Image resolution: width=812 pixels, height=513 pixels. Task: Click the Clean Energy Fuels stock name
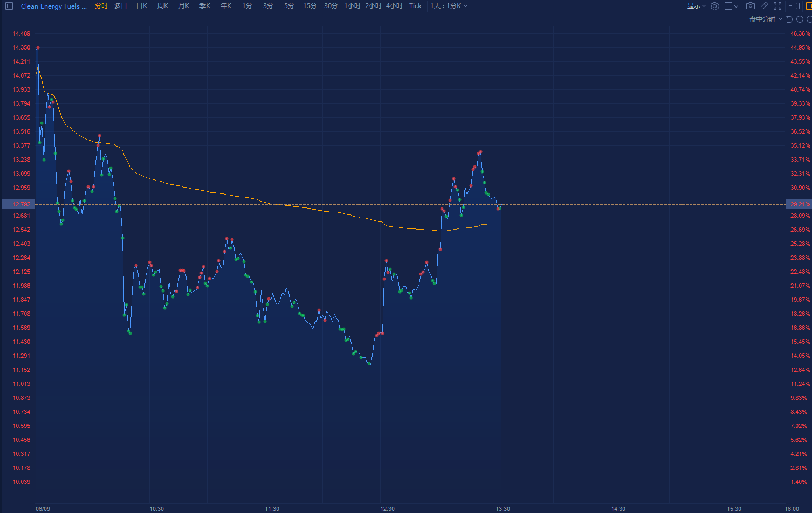pyautogui.click(x=53, y=6)
